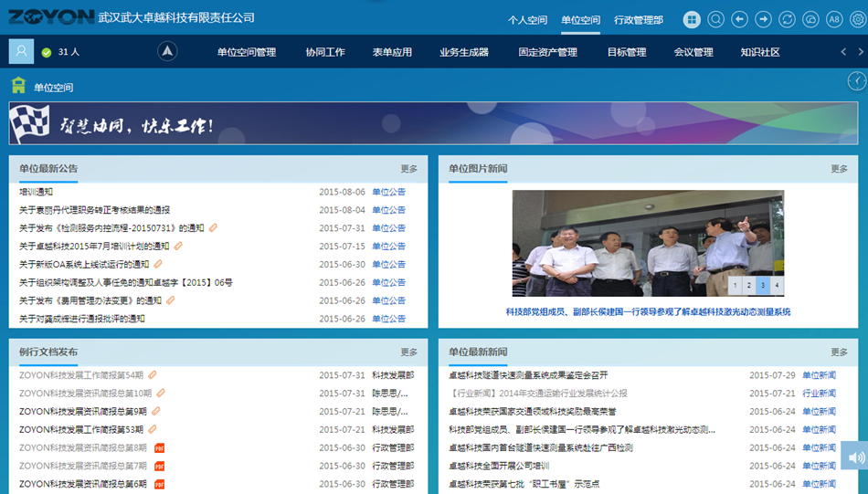Click the forward arrow icon
Image resolution: width=868 pixels, height=494 pixels.
tap(763, 19)
